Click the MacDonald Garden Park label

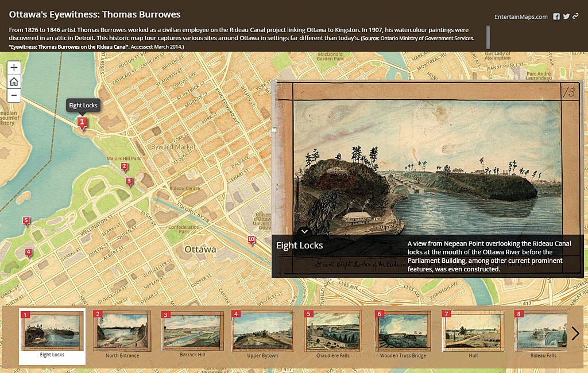coord(330,57)
